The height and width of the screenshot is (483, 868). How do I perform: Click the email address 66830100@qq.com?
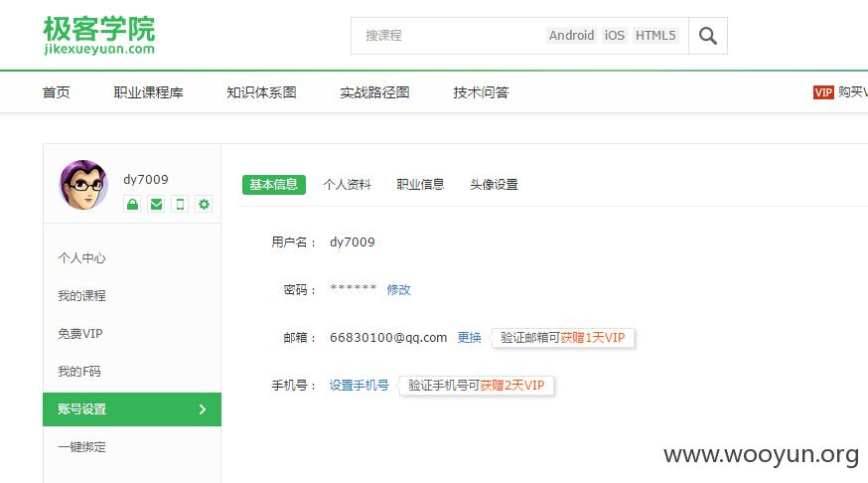pyautogui.click(x=388, y=337)
